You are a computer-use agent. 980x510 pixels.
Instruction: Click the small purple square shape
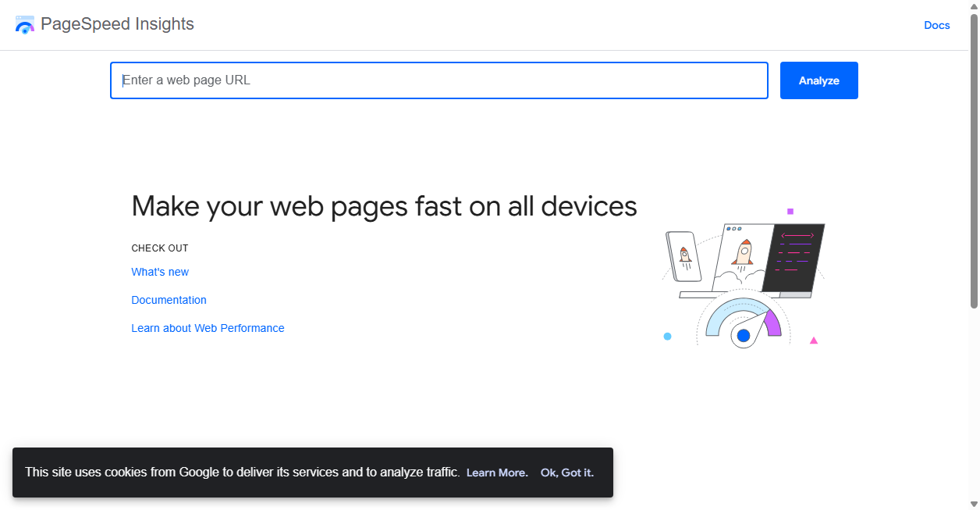790,212
